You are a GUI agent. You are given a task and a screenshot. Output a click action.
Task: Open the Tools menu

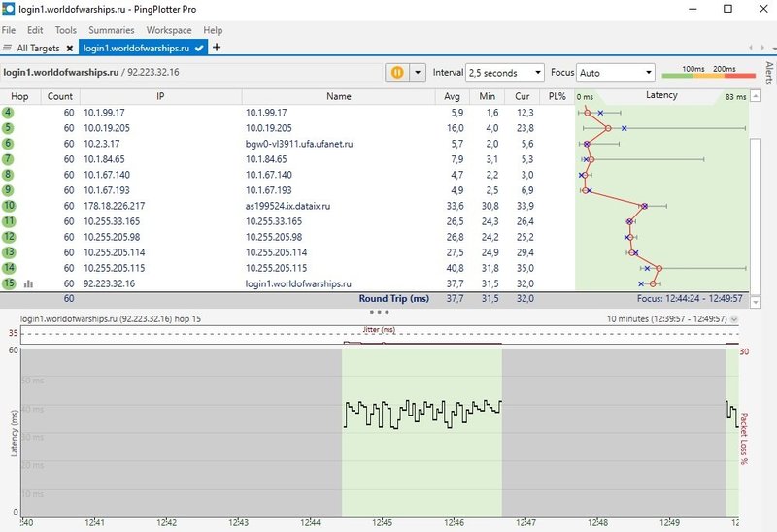pyautogui.click(x=65, y=30)
